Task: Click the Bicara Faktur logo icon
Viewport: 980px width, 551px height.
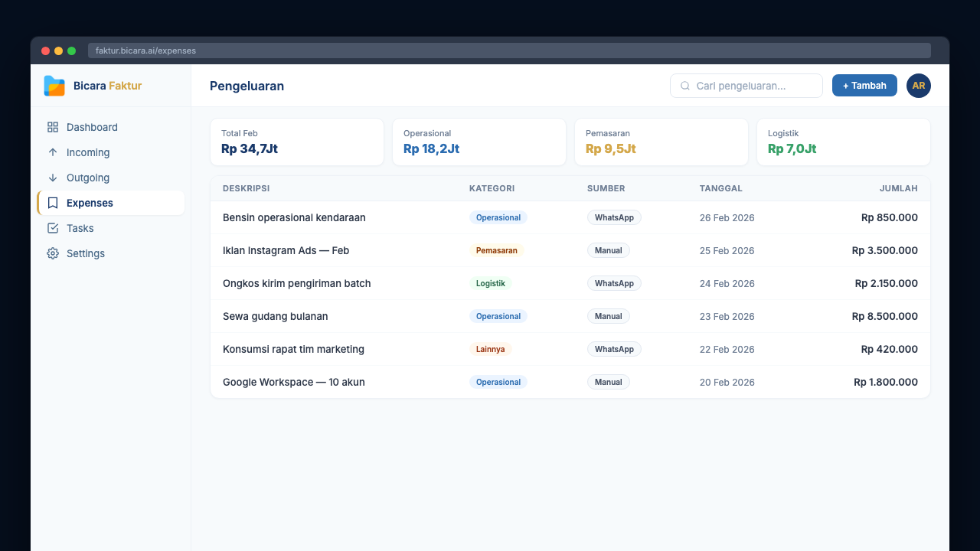Action: tap(54, 86)
